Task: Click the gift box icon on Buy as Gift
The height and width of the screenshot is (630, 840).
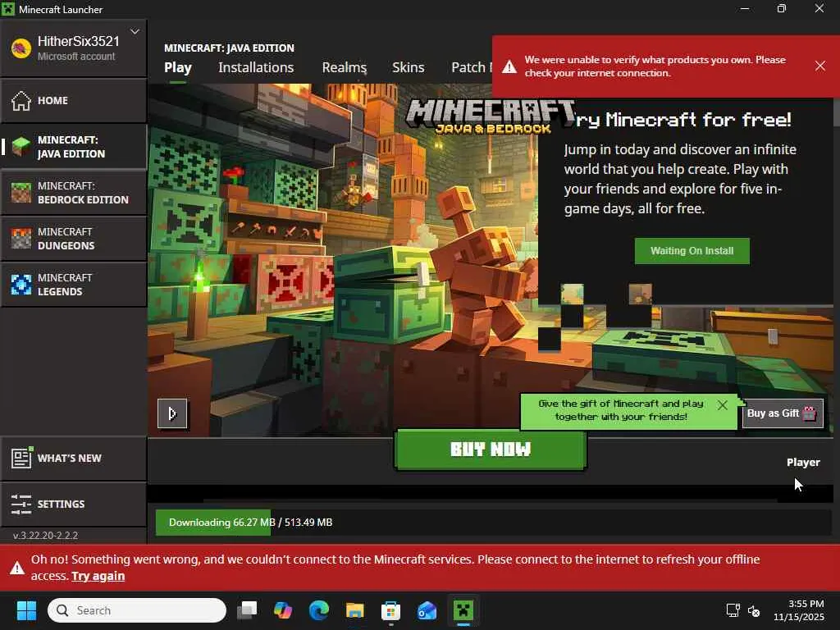Action: pyautogui.click(x=810, y=413)
